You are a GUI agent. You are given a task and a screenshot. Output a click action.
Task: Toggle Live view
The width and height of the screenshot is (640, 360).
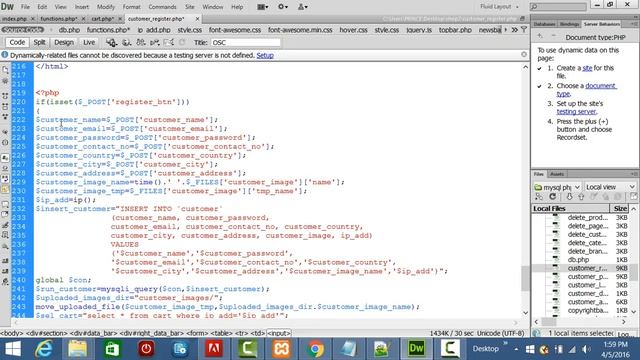89,42
